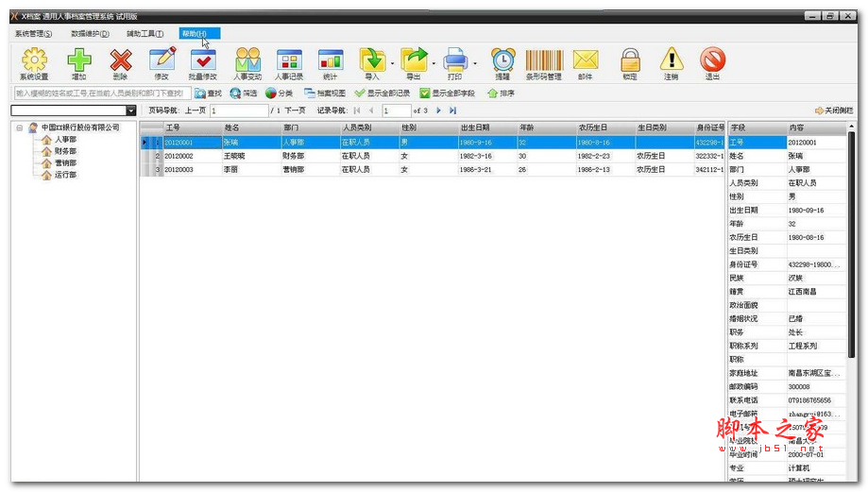The width and height of the screenshot is (868, 492).
Task: Select 运行部 in the department tree
Action: pyautogui.click(x=65, y=175)
